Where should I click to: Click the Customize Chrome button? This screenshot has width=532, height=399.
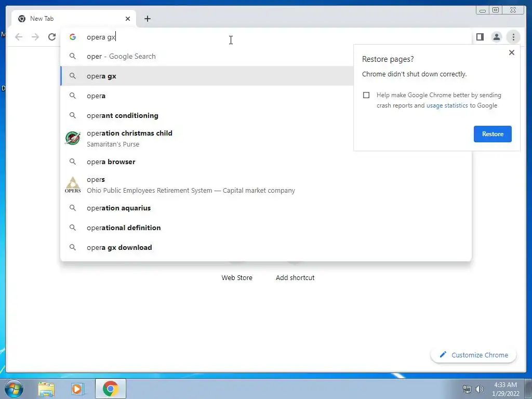pyautogui.click(x=474, y=355)
